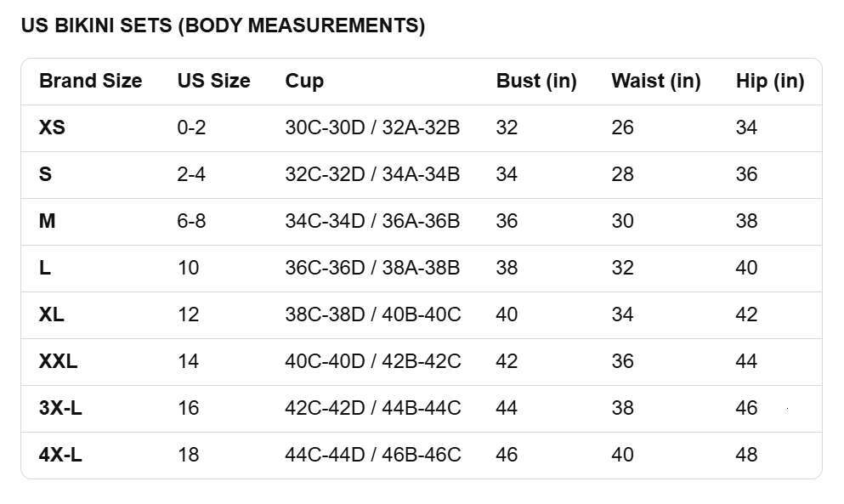Click the Bust (in) column header

pyautogui.click(x=536, y=82)
